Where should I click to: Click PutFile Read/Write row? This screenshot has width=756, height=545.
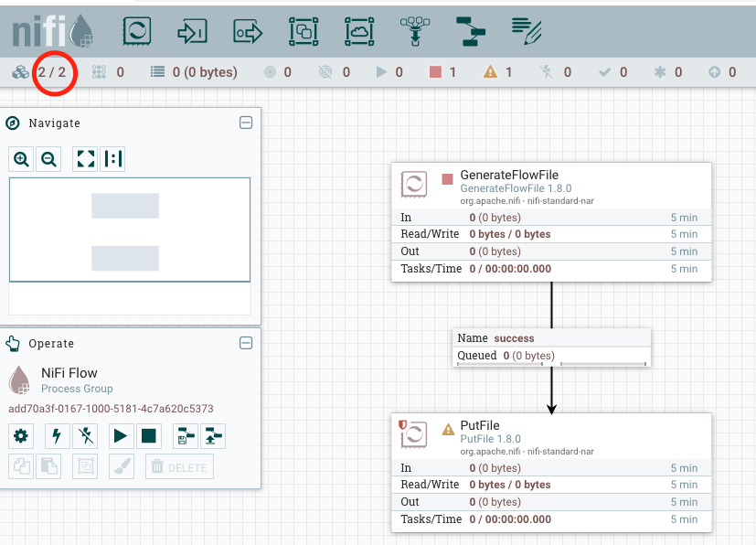click(551, 485)
